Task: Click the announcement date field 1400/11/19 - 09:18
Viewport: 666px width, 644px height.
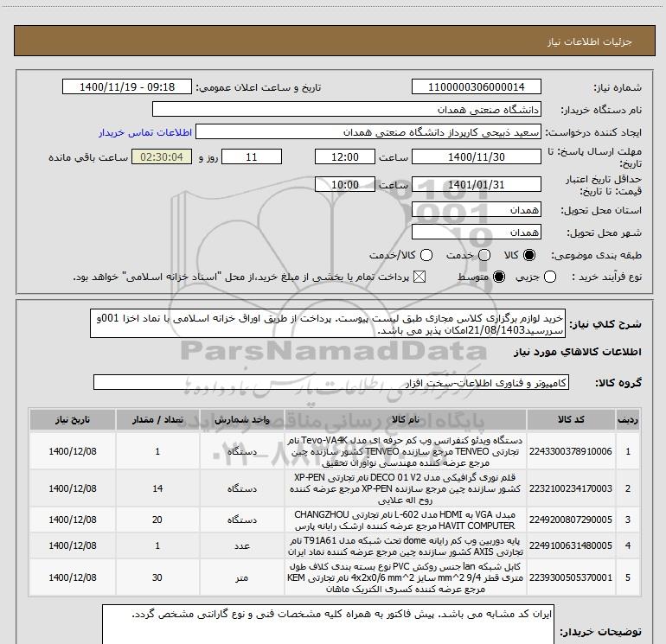Action: [127, 87]
